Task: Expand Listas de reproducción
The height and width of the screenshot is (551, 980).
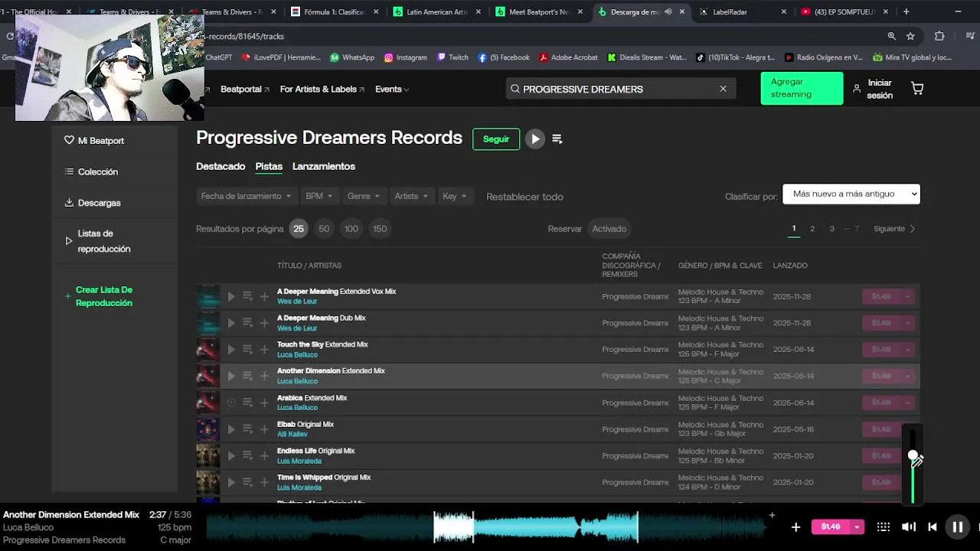Action: point(98,241)
